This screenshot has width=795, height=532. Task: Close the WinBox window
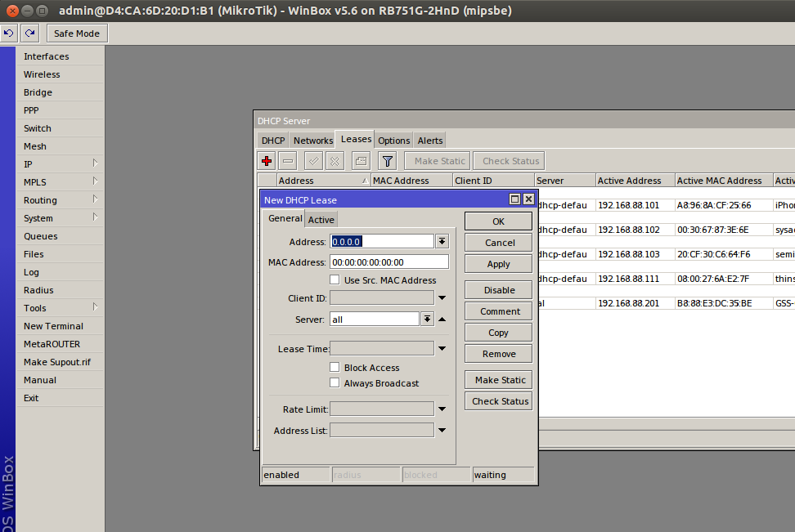[12, 11]
